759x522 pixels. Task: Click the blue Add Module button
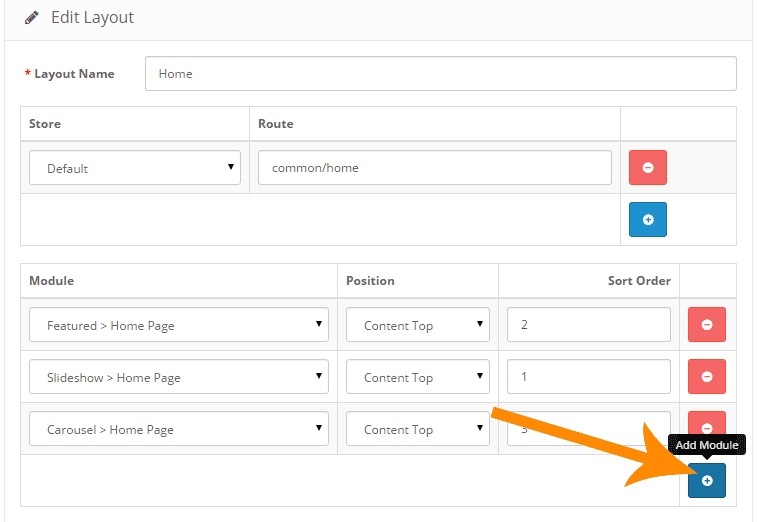pyautogui.click(x=707, y=480)
